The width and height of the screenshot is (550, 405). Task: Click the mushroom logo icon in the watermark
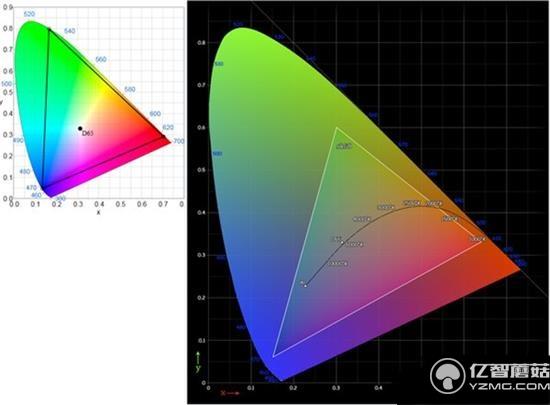coord(448,376)
